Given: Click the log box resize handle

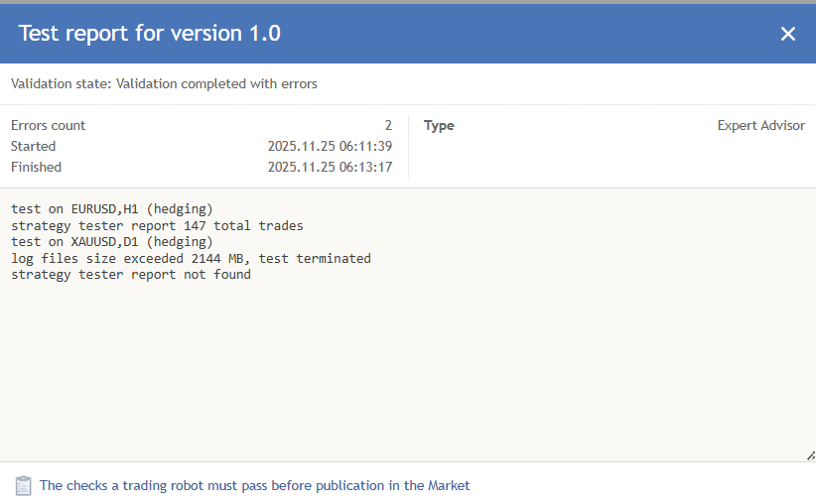Looking at the screenshot, I should pyautogui.click(x=810, y=455).
